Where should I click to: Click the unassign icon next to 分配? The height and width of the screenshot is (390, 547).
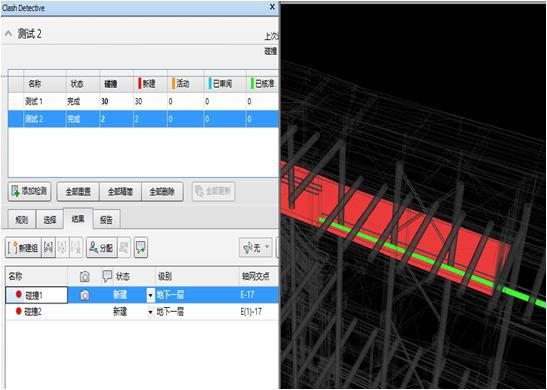coord(124,248)
